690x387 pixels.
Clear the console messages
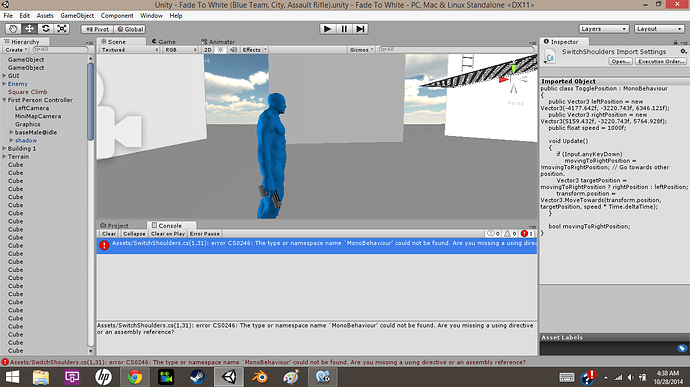(x=109, y=234)
